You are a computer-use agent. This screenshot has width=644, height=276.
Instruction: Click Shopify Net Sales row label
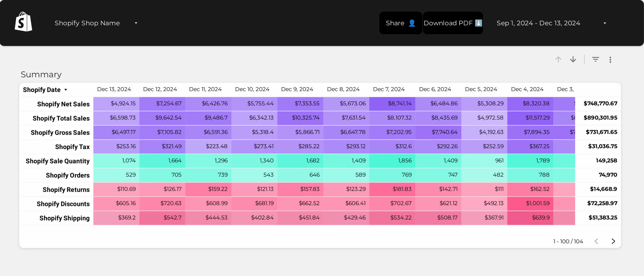pos(63,104)
